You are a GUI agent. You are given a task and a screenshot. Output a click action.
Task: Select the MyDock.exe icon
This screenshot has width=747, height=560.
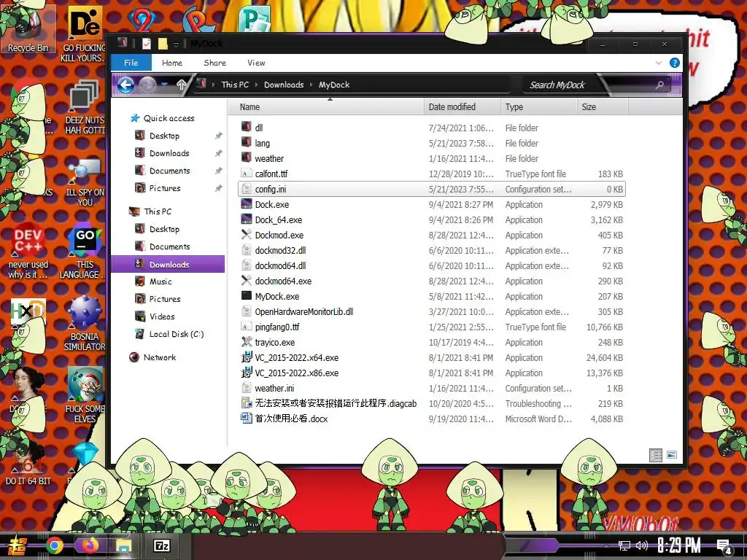point(247,296)
